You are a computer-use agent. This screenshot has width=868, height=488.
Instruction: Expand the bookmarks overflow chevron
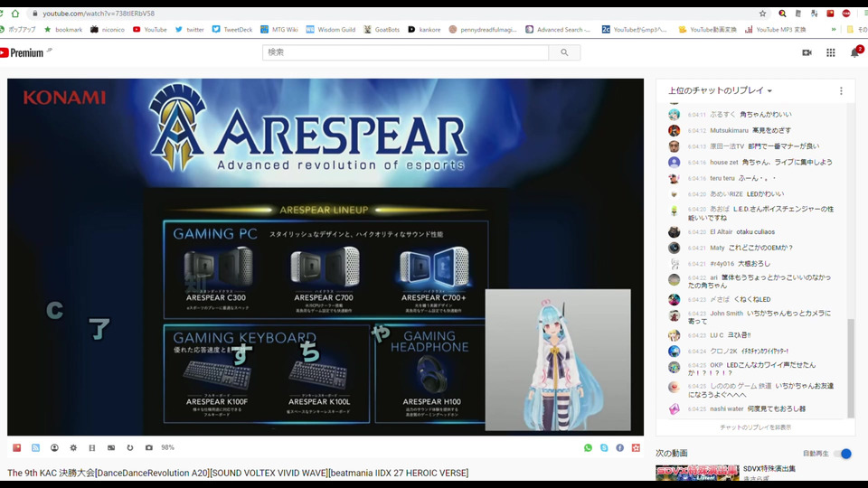833,29
